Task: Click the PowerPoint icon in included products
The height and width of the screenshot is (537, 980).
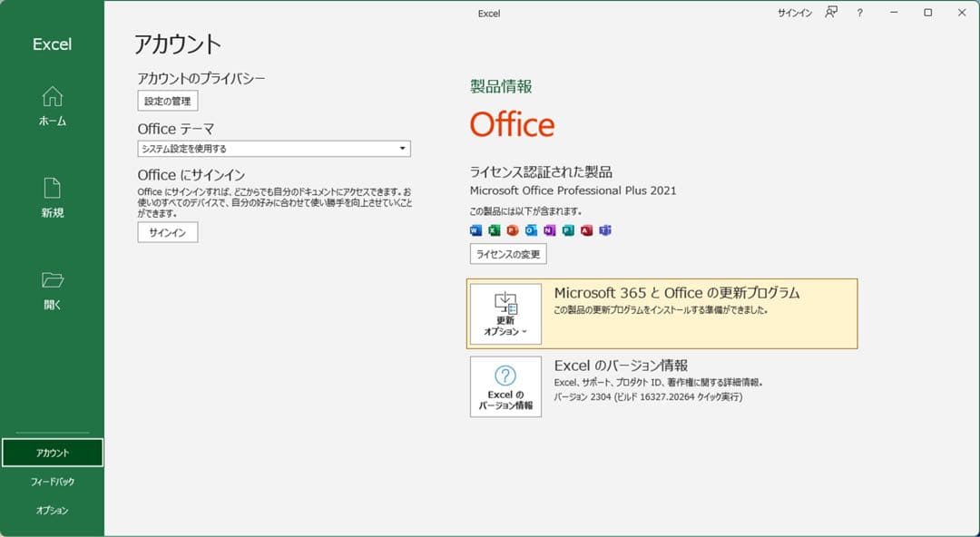Action: pos(512,230)
